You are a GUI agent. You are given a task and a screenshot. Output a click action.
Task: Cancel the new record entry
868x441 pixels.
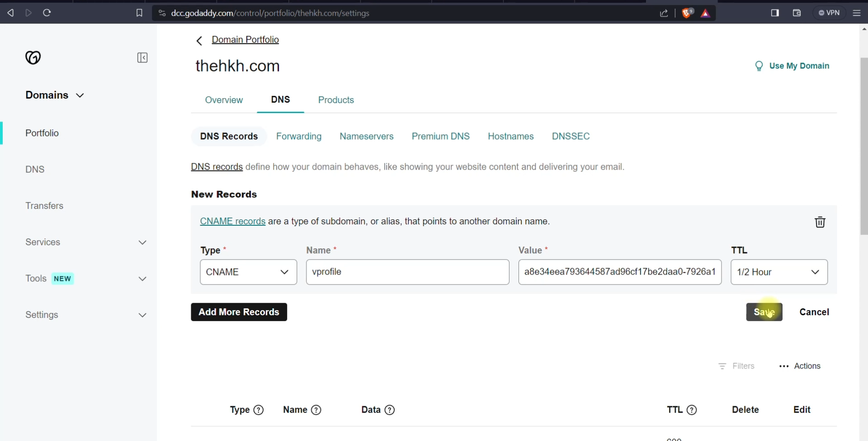(814, 312)
